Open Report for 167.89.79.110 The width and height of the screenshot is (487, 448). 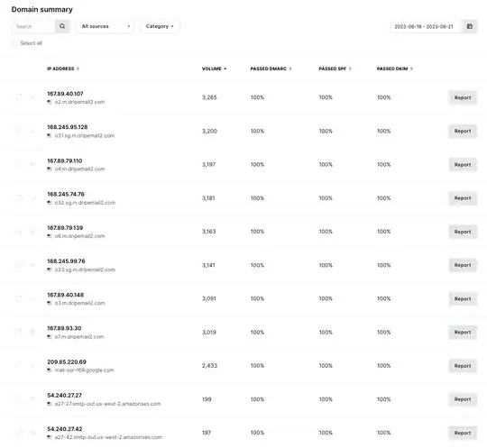(463, 165)
